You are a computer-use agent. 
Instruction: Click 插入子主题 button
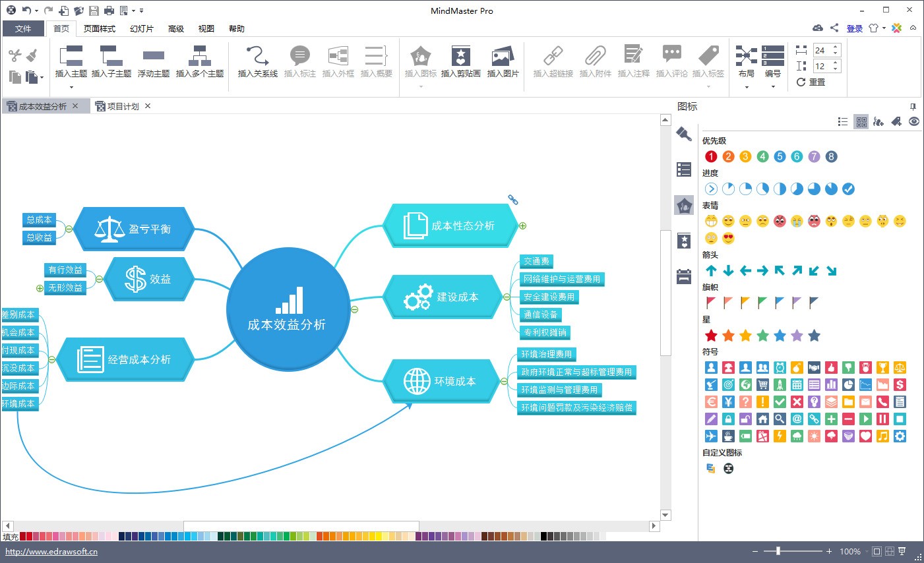click(111, 62)
